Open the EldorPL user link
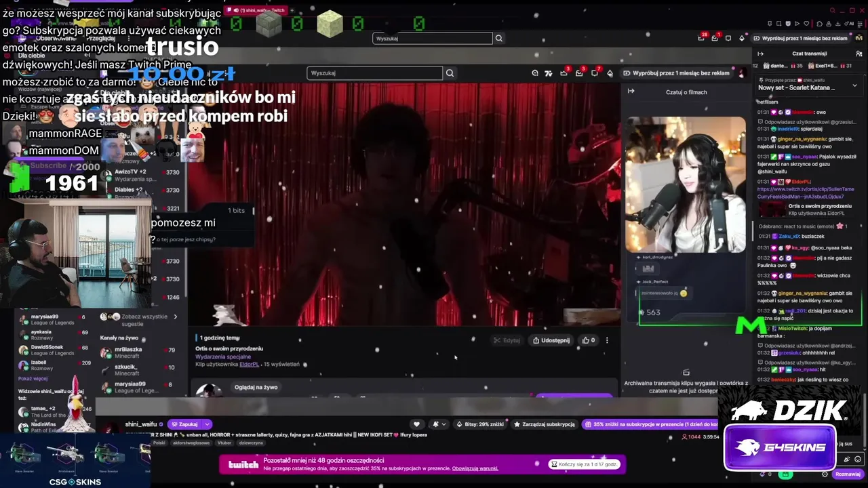Screen dimensions: 868x488 pyautogui.click(x=249, y=364)
